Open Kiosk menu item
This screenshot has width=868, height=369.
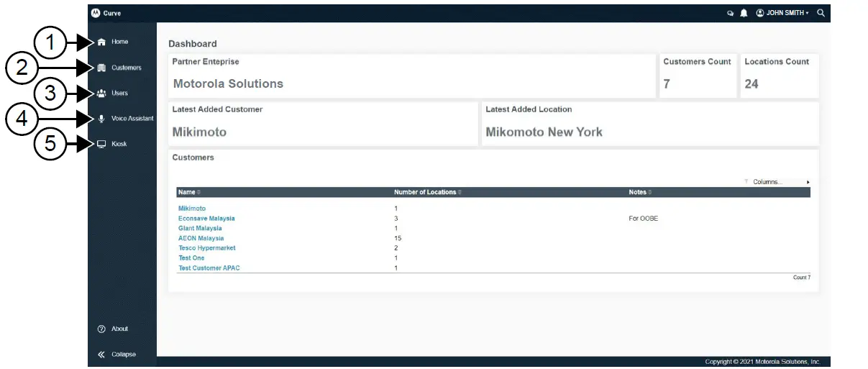coord(119,144)
